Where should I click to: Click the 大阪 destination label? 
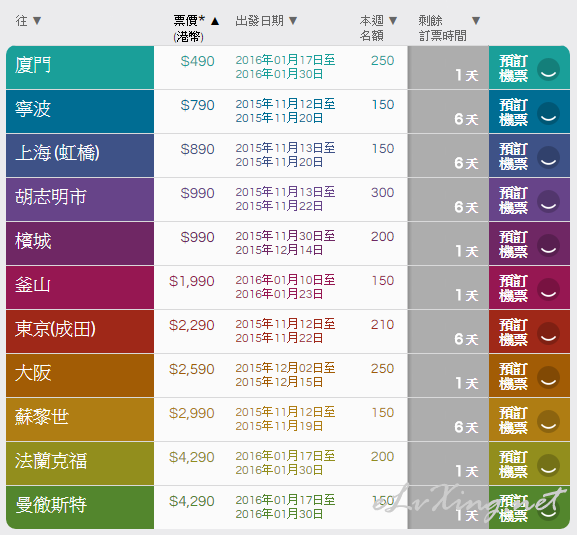[33, 373]
